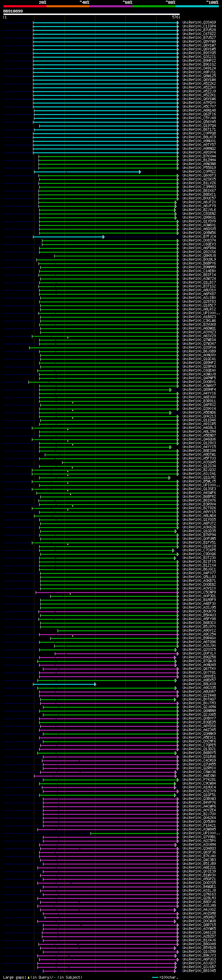Screen dimensions: 222x980
Task: Open hit UniRef100_Q67TK0
Action: 199,669
